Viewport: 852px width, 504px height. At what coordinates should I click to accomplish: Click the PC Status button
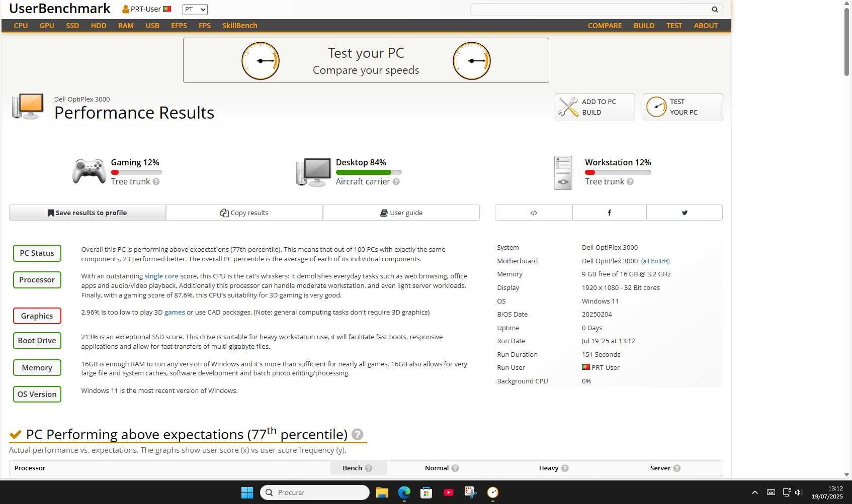37,253
